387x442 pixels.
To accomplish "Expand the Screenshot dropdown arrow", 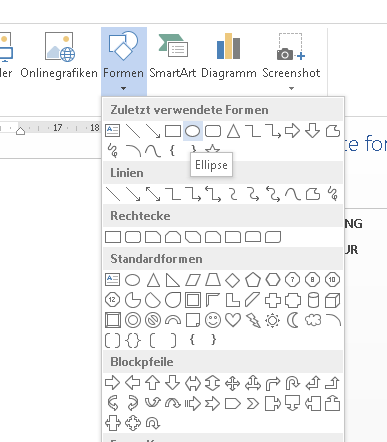I will click(291, 89).
